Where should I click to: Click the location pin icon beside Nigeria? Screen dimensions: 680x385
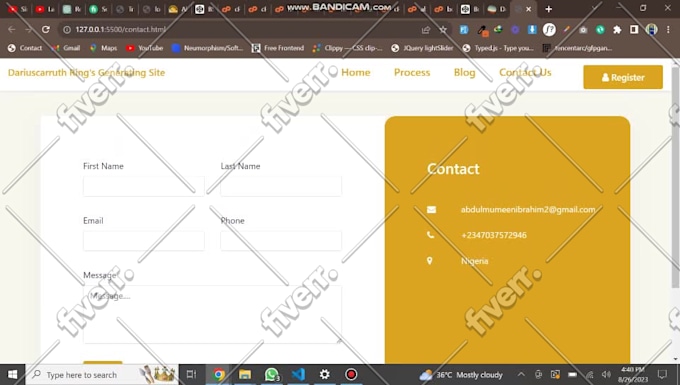429,261
